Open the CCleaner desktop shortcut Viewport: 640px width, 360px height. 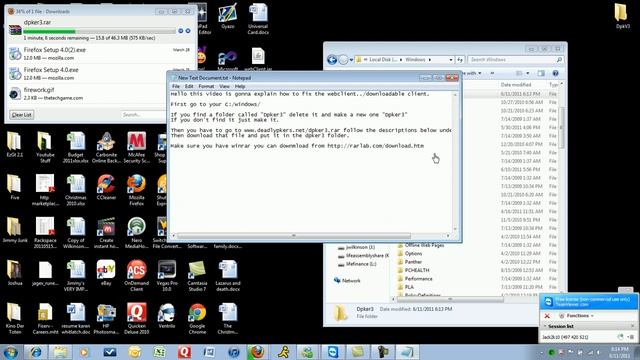point(106,188)
